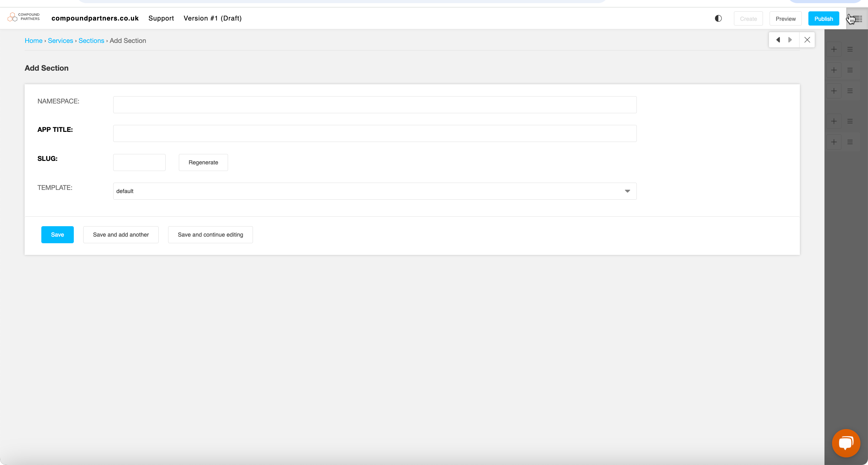Click the Create button

[748, 19]
